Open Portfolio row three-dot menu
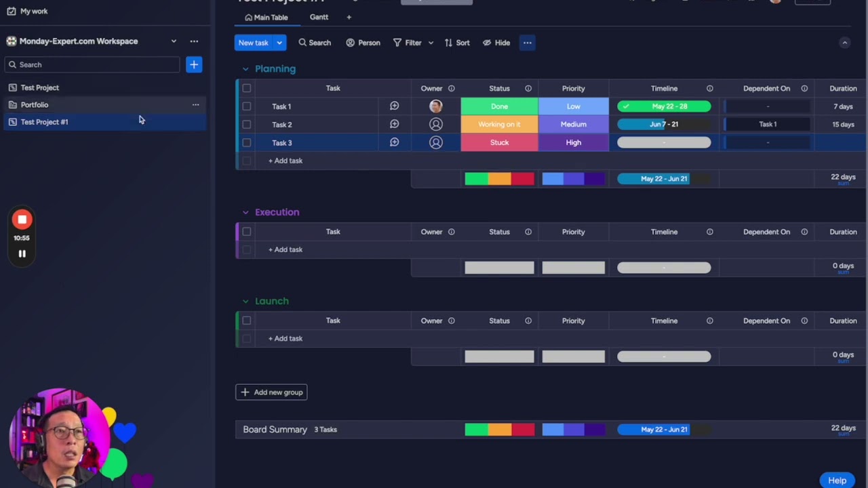The image size is (868, 488). pos(195,104)
